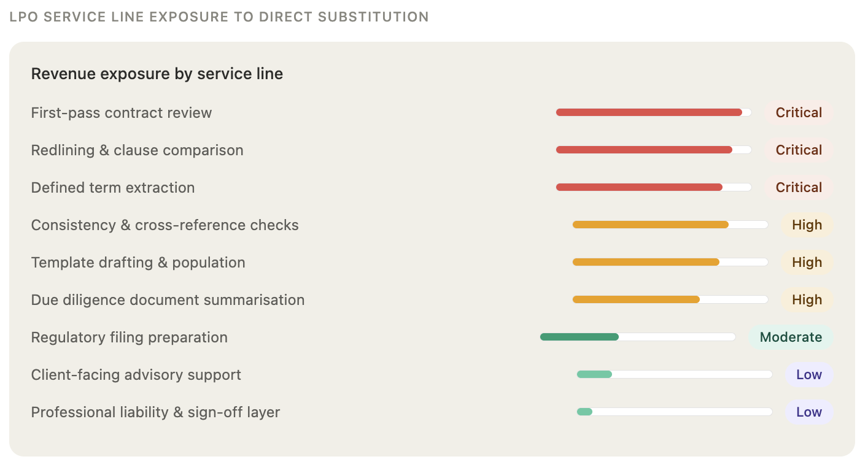The image size is (868, 470).
Task: Select the orange Due diligence summarisation bar
Action: tap(636, 300)
